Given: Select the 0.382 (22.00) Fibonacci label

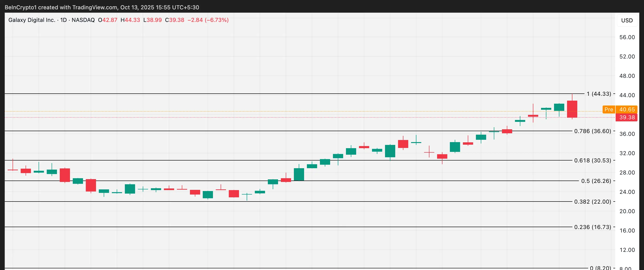Looking at the screenshot, I should [x=592, y=202].
